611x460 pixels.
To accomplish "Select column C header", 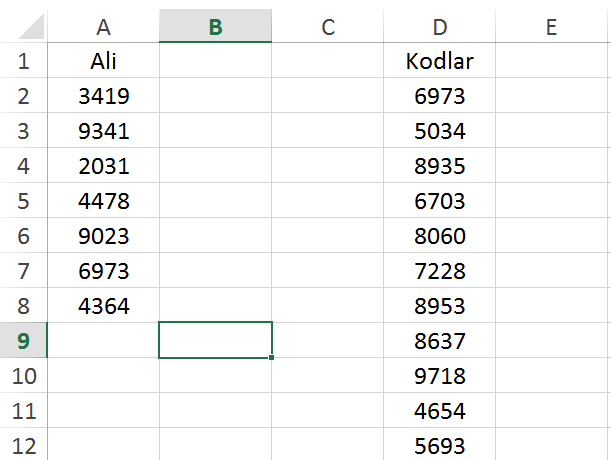I will pyautogui.click(x=327, y=28).
